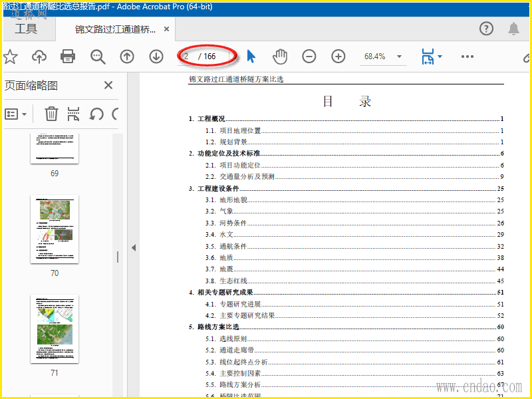Open thumbnail panel options dropdown

pos(15,114)
